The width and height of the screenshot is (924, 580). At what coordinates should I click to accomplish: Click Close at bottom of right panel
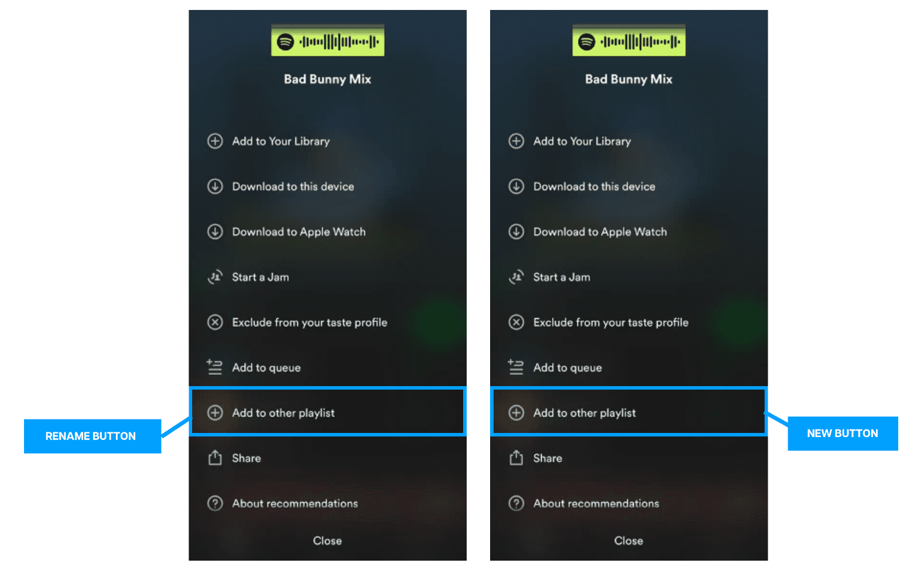(x=628, y=541)
